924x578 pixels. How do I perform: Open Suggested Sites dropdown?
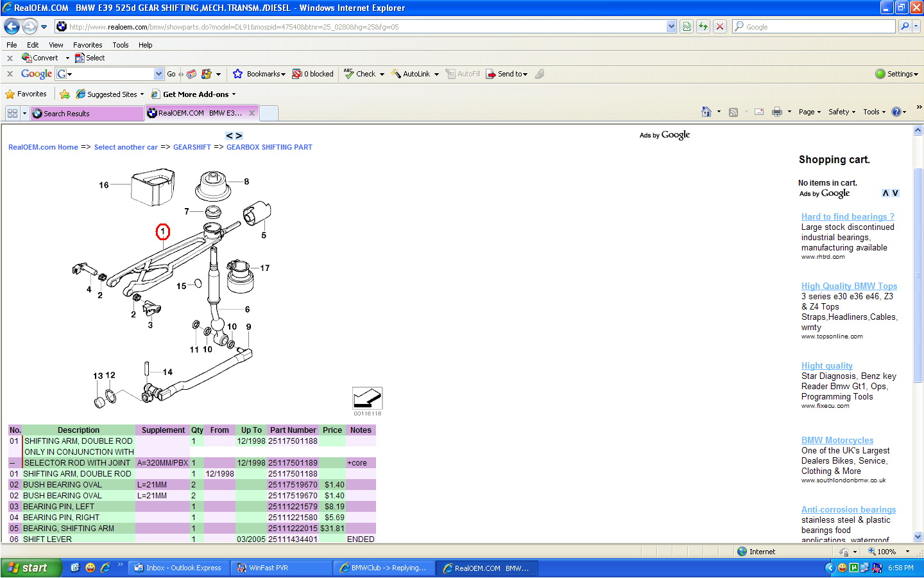(110, 94)
